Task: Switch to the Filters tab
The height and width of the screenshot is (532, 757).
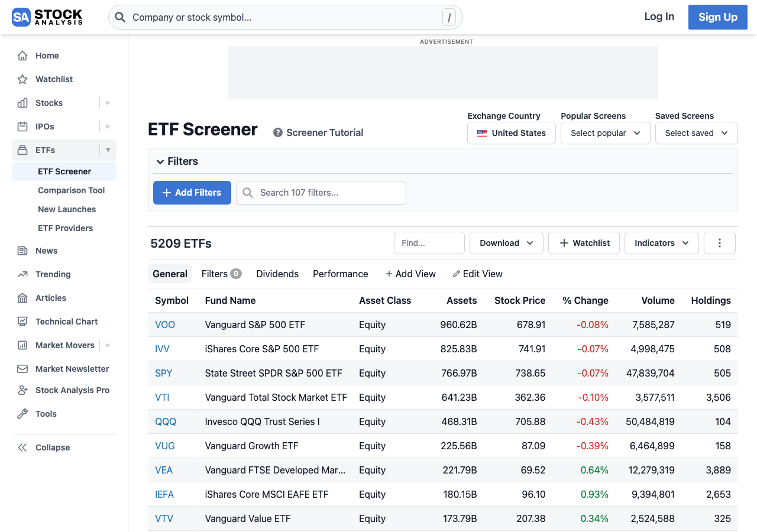Action: point(221,274)
